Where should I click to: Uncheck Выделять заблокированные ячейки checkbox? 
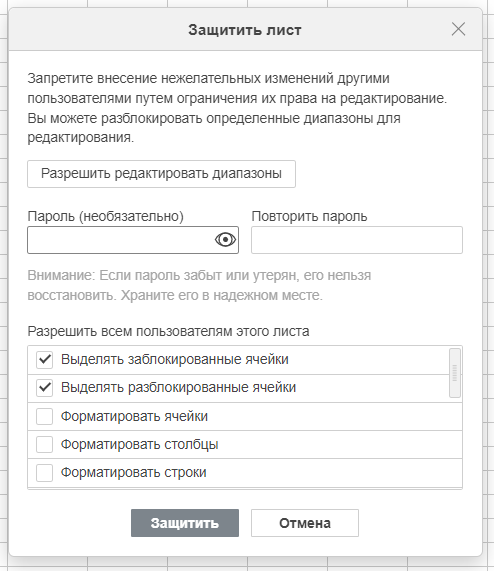click(x=44, y=359)
